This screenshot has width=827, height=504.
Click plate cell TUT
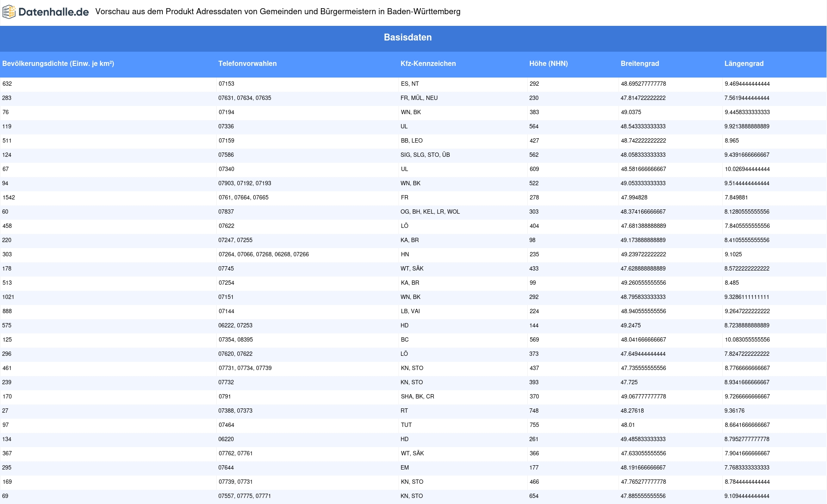coord(406,425)
